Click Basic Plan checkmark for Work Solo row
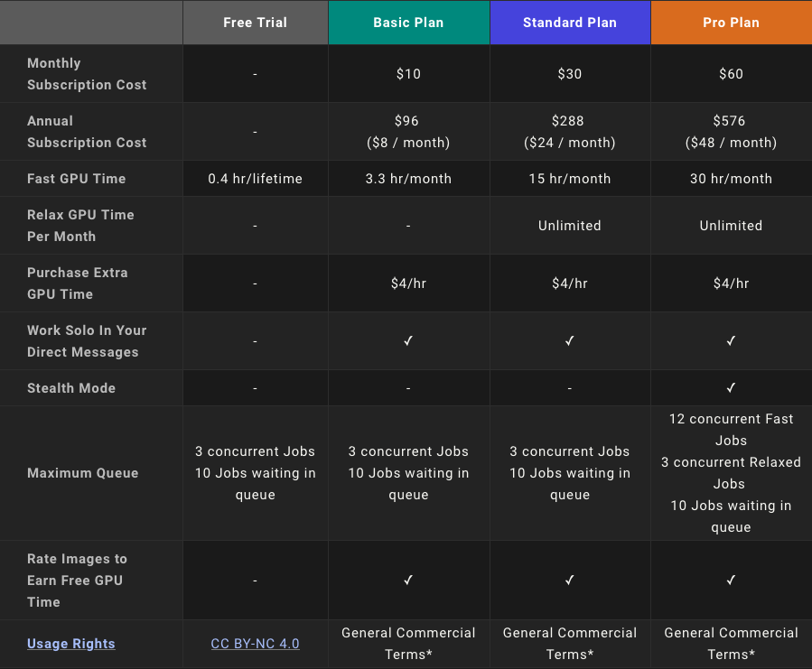The height and width of the screenshot is (669, 812). tap(408, 340)
